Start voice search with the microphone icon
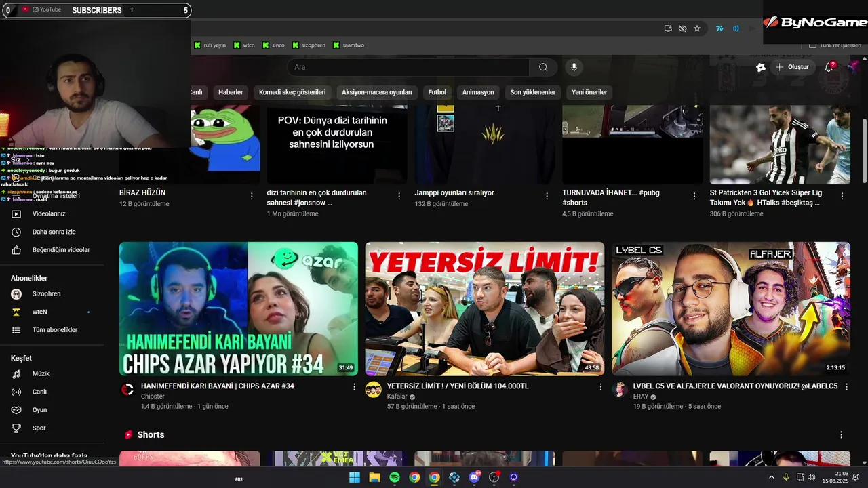The width and height of the screenshot is (868, 488). (x=574, y=67)
